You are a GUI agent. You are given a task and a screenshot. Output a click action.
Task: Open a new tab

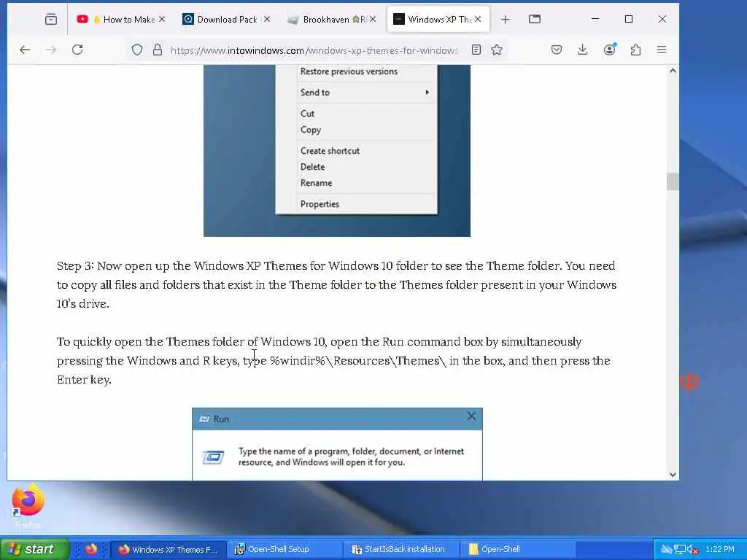[505, 19]
